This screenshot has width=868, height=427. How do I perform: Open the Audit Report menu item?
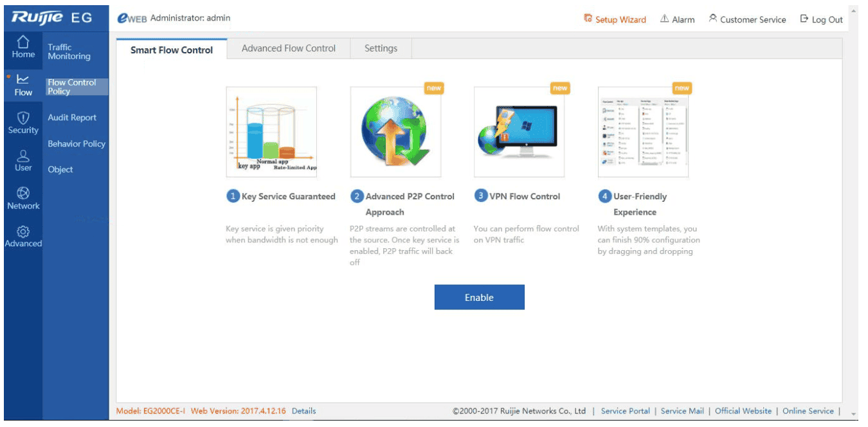pos(71,118)
